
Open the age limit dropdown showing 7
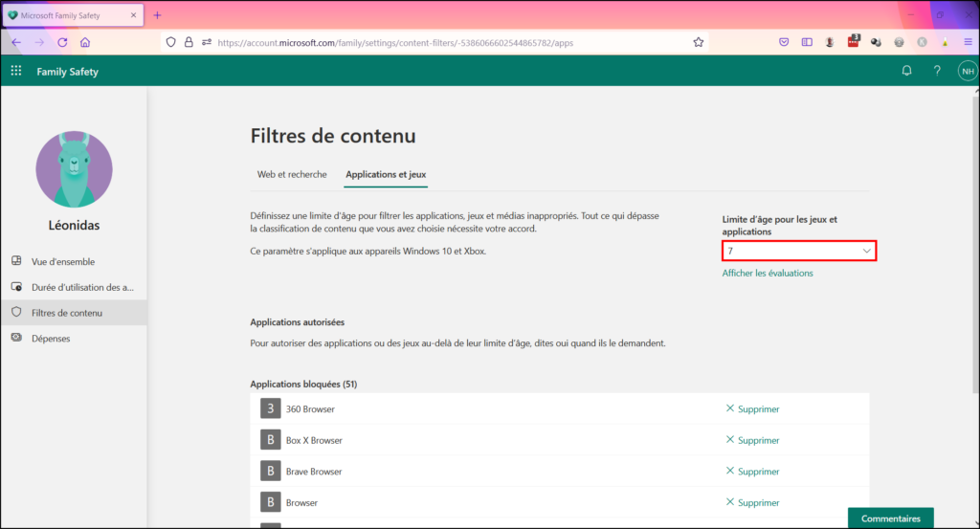pos(799,251)
